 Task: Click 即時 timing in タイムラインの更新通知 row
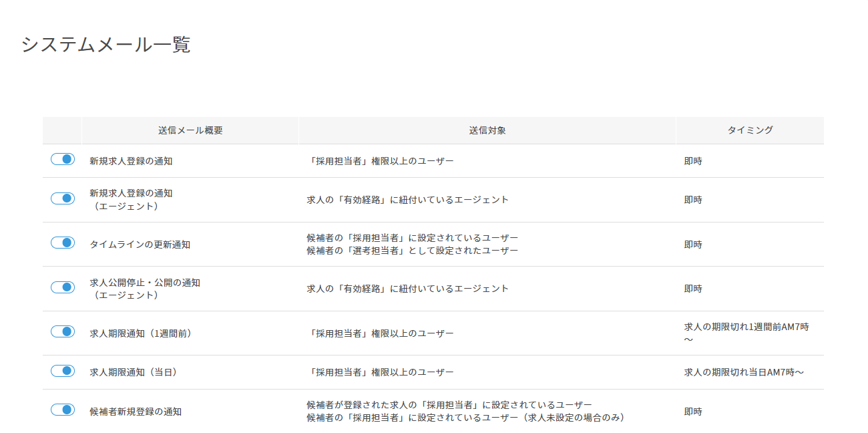(693, 245)
